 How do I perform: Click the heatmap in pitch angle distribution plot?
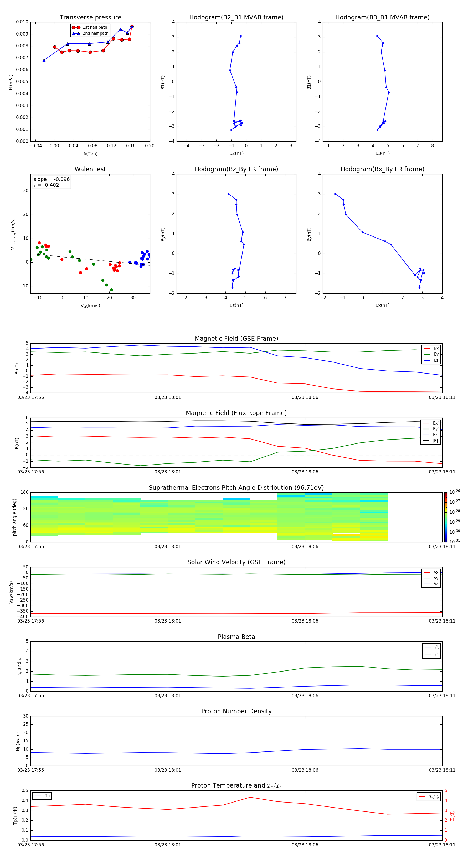[209, 517]
